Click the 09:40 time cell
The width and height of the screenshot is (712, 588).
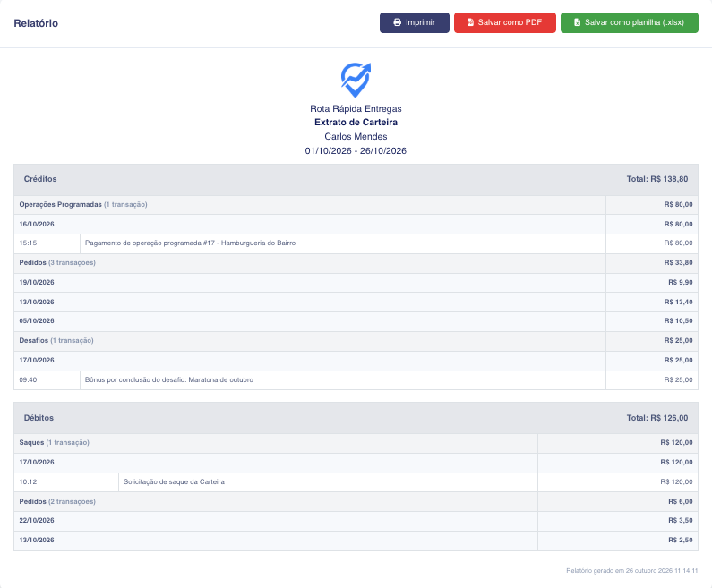point(47,379)
